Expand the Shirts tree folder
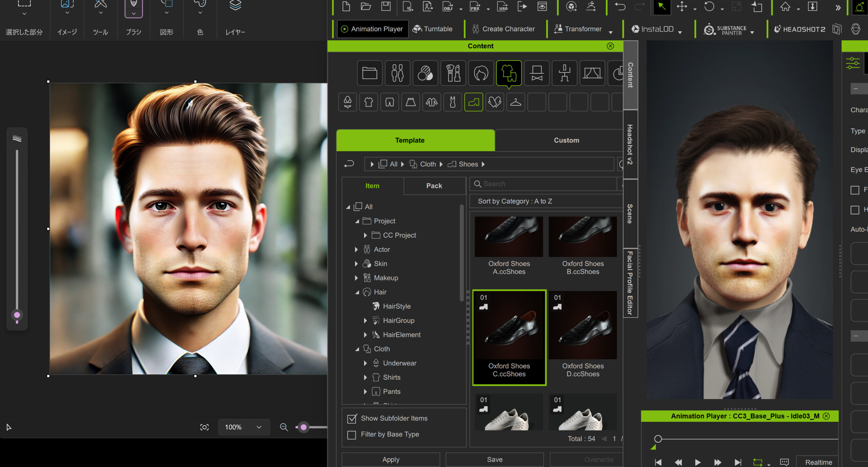The width and height of the screenshot is (868, 467). click(x=365, y=377)
